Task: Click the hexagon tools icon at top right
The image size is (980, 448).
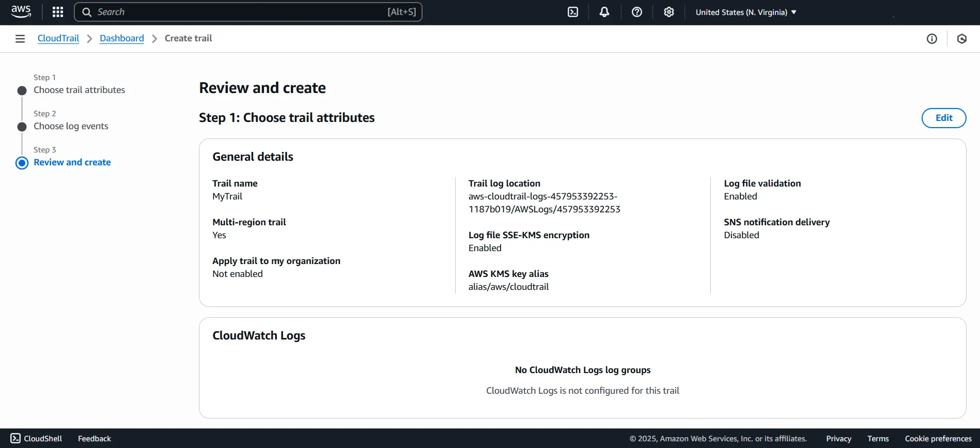Action: [x=961, y=39]
